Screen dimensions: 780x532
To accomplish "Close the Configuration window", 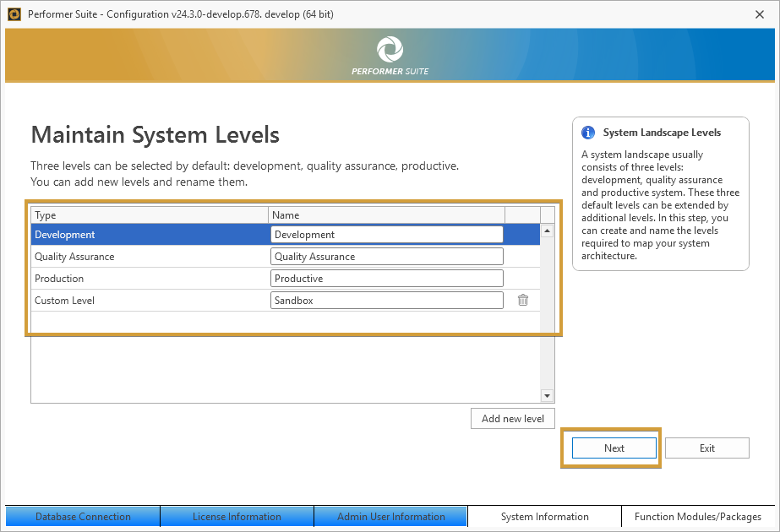I will 759,14.
